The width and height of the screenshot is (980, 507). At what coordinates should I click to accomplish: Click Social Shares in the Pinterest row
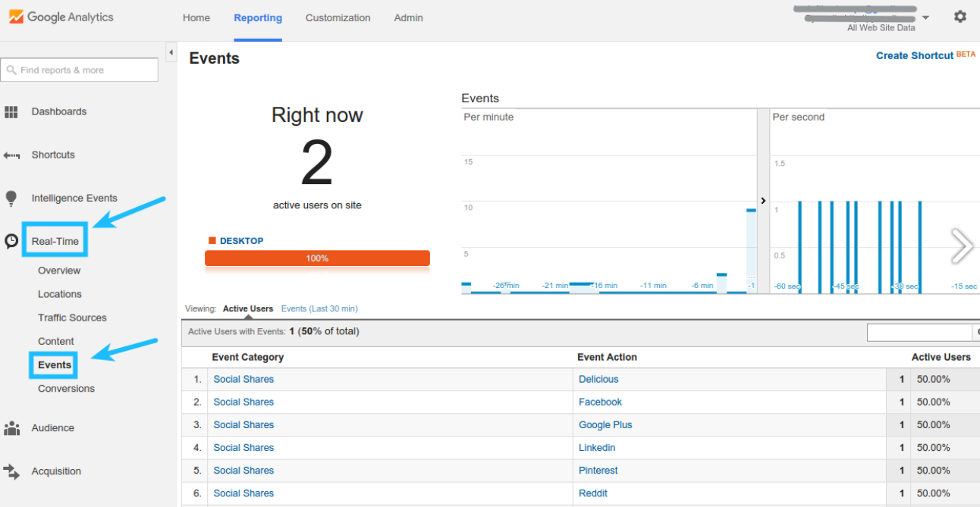243,470
